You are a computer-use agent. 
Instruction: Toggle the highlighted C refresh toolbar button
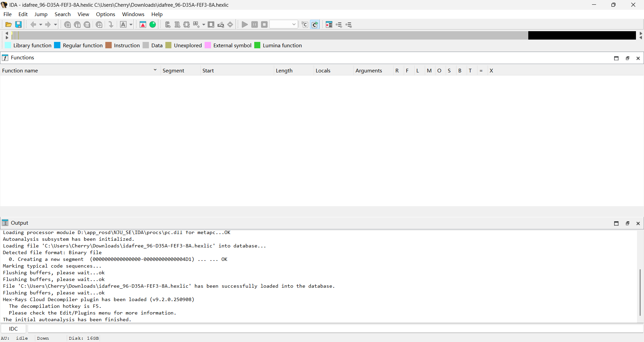315,24
